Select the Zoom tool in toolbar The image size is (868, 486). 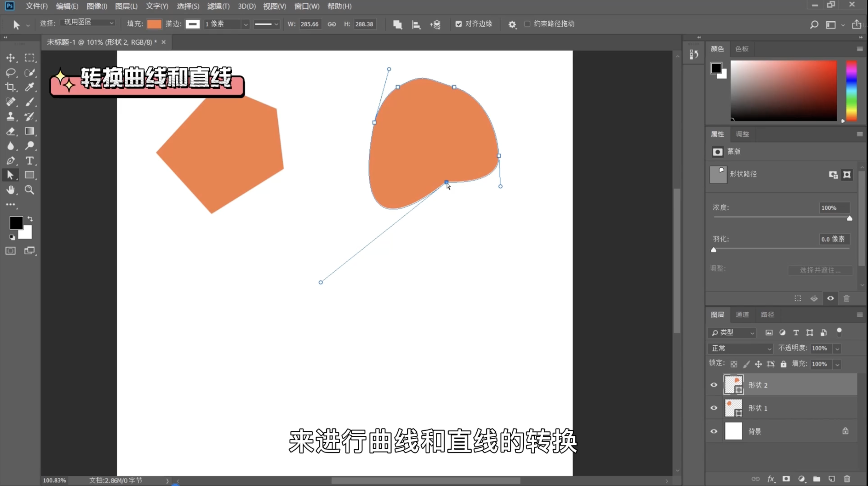point(29,190)
